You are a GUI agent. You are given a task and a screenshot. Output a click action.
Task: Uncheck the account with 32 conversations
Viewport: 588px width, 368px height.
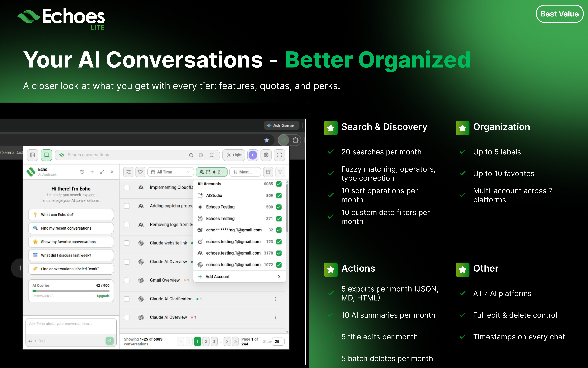[x=279, y=230]
